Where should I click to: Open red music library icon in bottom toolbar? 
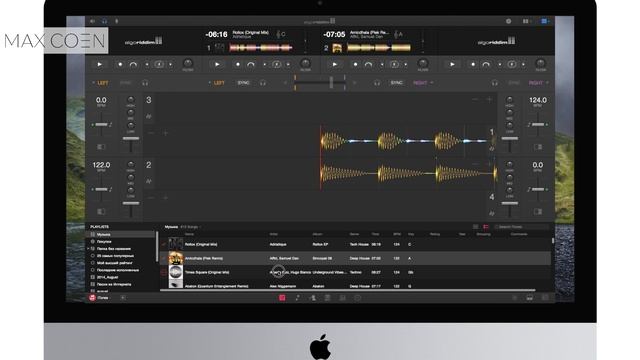pyautogui.click(x=282, y=298)
